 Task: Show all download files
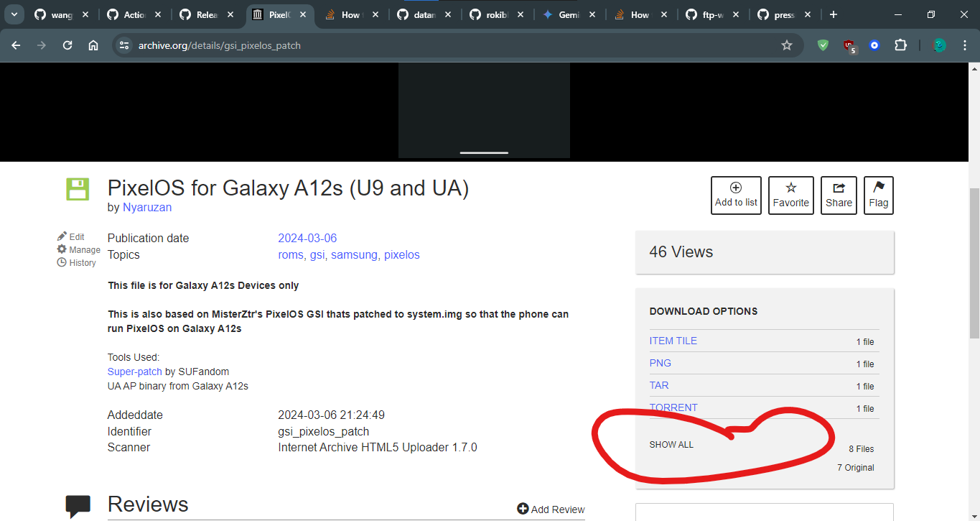pos(671,444)
